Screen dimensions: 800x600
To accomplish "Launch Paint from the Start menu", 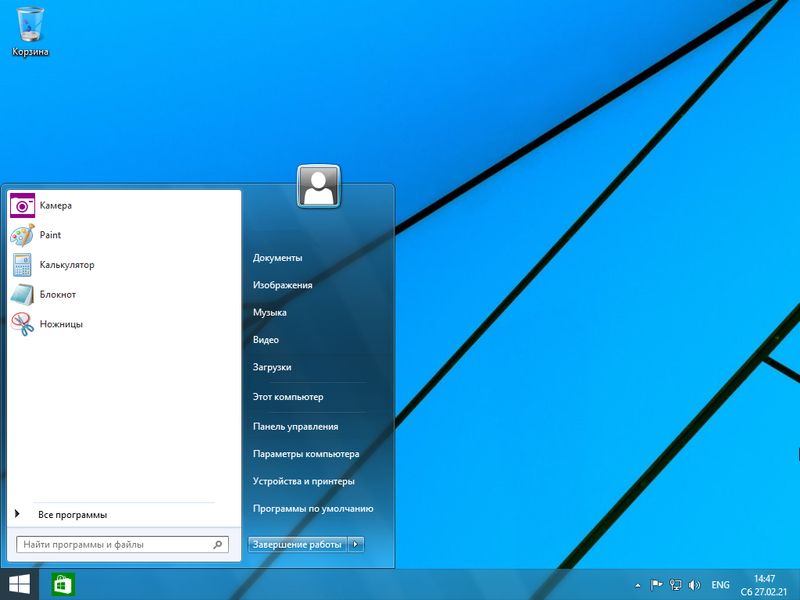I will (x=23, y=235).
